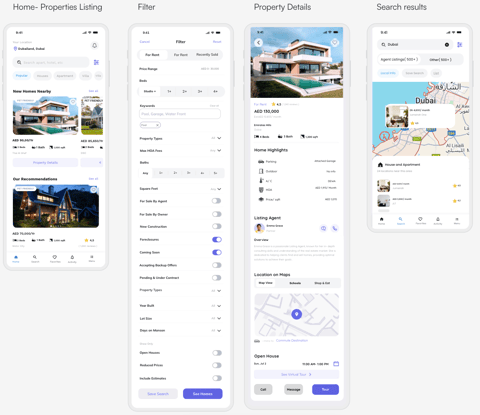Screen dimensions: 480x415
Task: Open Activity tab in Search results bottom bar
Action: click(x=438, y=221)
